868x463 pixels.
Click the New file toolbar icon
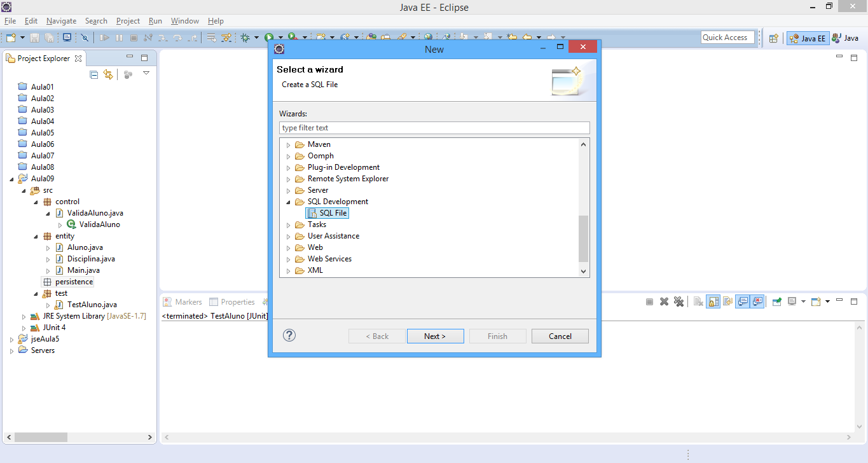[11, 38]
